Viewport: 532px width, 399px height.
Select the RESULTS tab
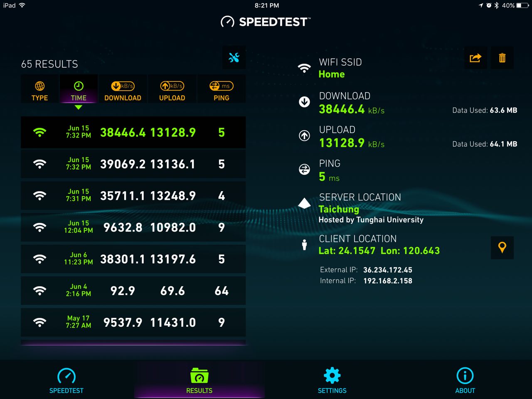pos(199,380)
